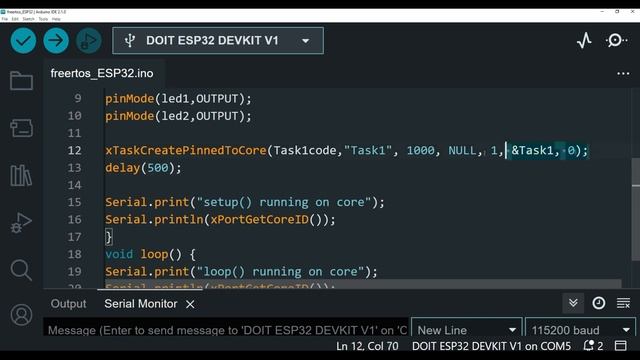Screen dimensions: 640x360
Task: Clear the Serial Monitor output
Action: 623,303
